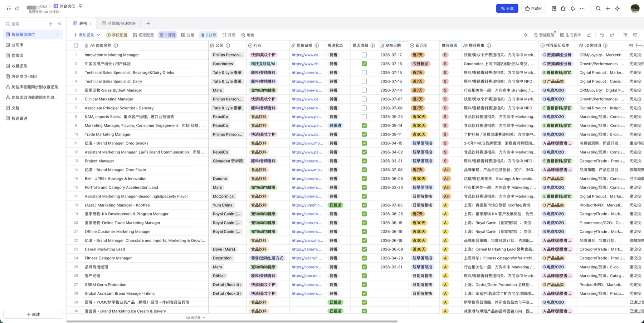644x323 pixels.
Task: Check 是否收藏 for Associate Principal Scientist - Sensory
Action: point(364,108)
